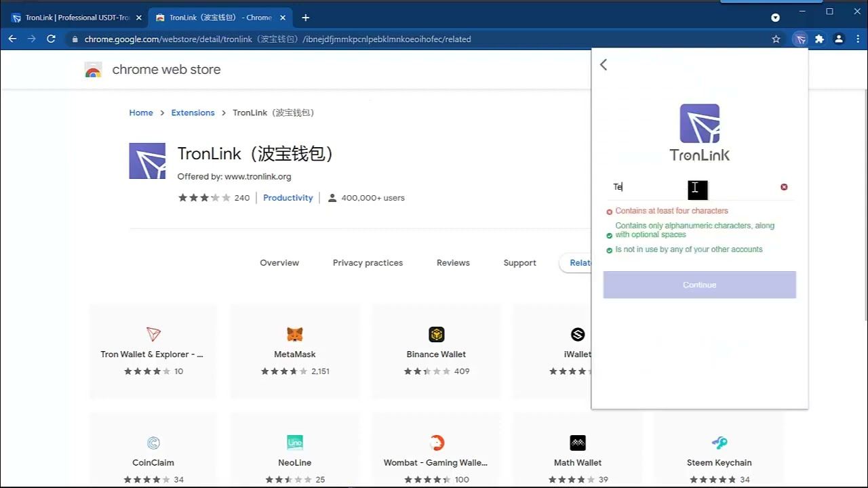The height and width of the screenshot is (488, 868).
Task: Open the Steem Keychain icon
Action: (x=719, y=443)
